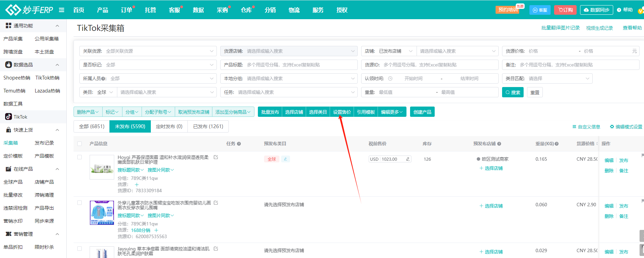The image size is (644, 258).
Task: Open 自定义信息 column settings
Action: click(x=587, y=127)
